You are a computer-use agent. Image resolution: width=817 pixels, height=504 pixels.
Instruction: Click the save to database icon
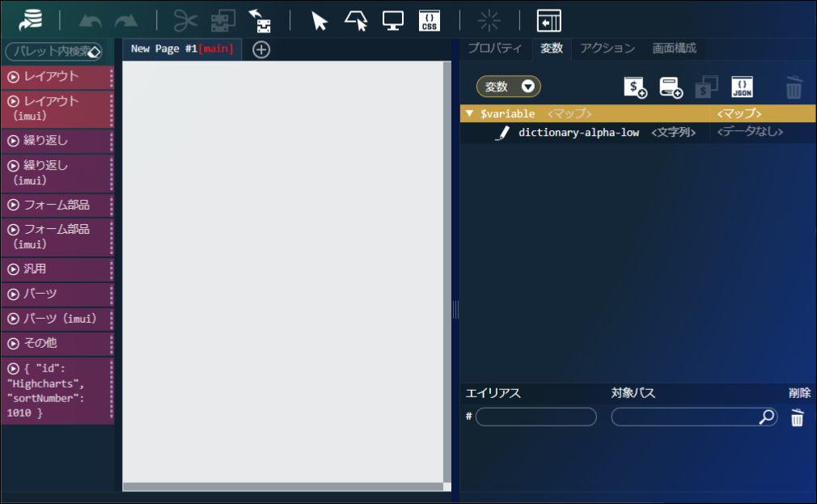pos(30,21)
